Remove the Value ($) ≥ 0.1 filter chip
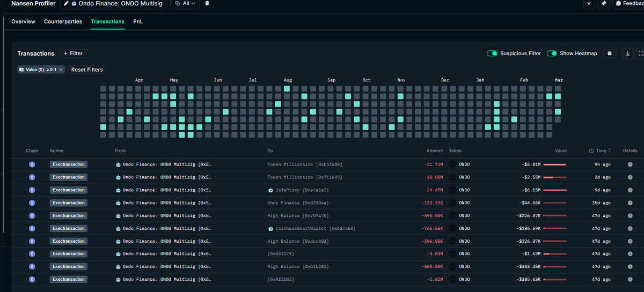The height and width of the screenshot is (292, 644). coord(61,70)
